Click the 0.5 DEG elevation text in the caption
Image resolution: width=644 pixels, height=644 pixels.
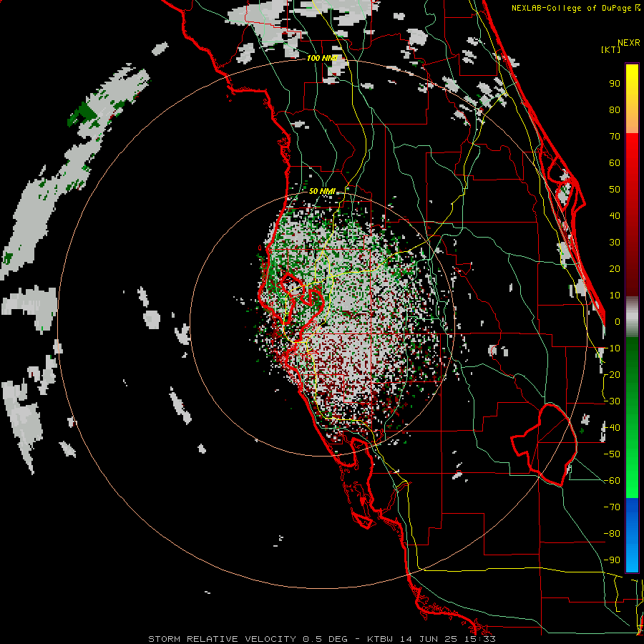click(326, 639)
